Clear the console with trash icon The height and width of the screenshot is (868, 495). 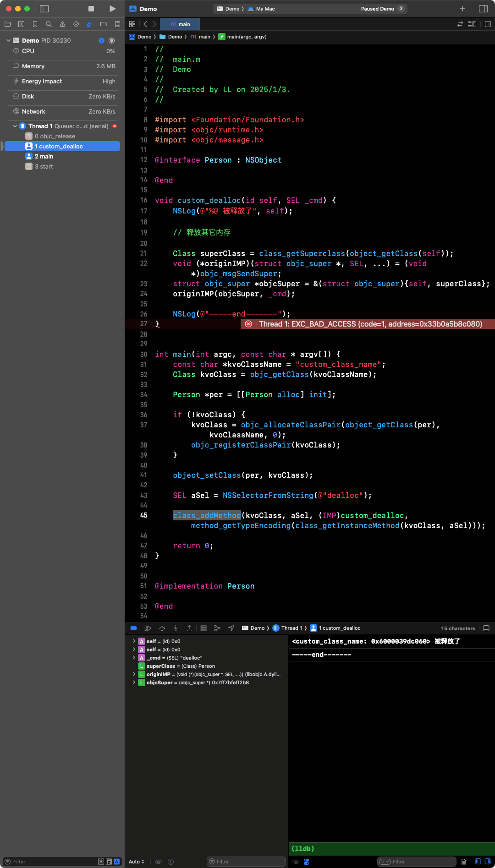point(463,862)
